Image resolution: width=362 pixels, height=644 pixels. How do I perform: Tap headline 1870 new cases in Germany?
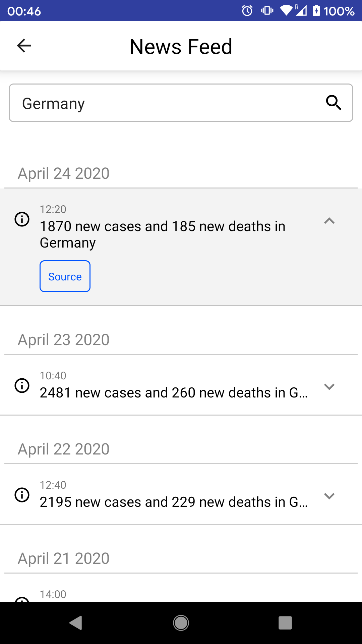pyautogui.click(x=163, y=234)
